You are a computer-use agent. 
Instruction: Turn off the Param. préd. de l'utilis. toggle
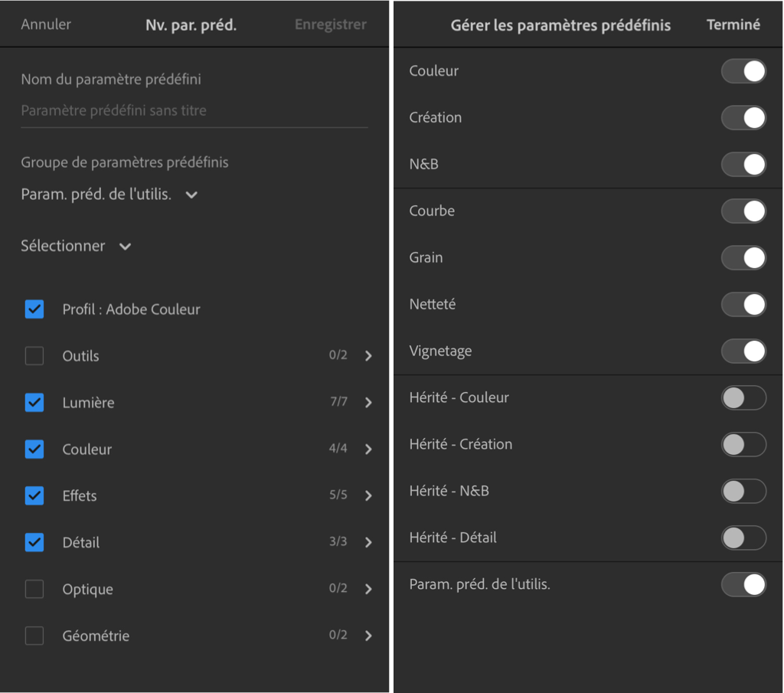point(743,584)
